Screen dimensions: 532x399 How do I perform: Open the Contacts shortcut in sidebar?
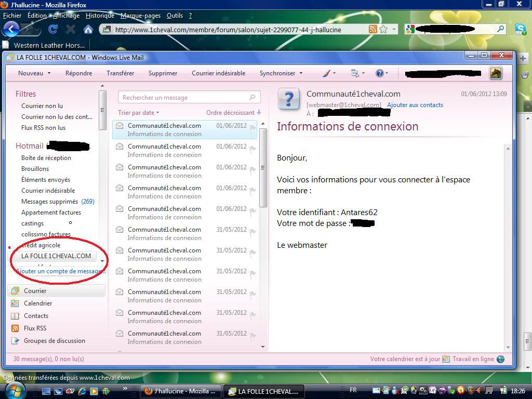coord(36,316)
